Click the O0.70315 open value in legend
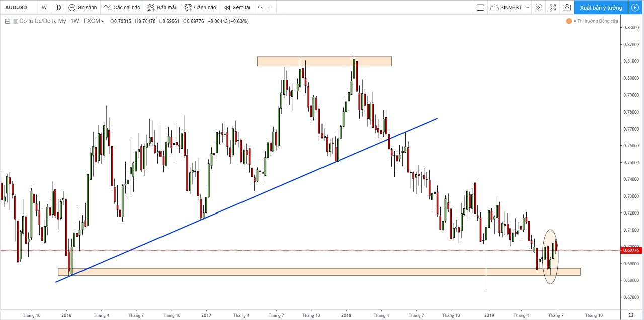644x320 pixels. [x=121, y=21]
